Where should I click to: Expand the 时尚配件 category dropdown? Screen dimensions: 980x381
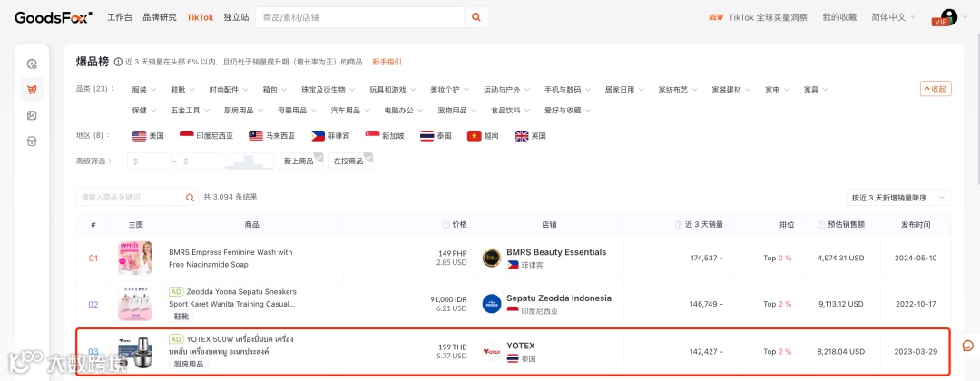point(229,90)
